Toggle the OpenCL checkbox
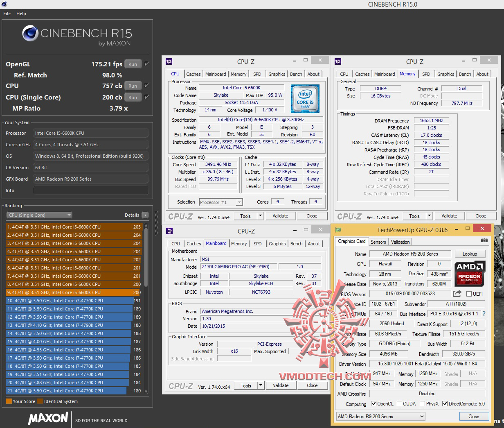Image resolution: width=504 pixels, height=428 pixels. click(x=373, y=403)
